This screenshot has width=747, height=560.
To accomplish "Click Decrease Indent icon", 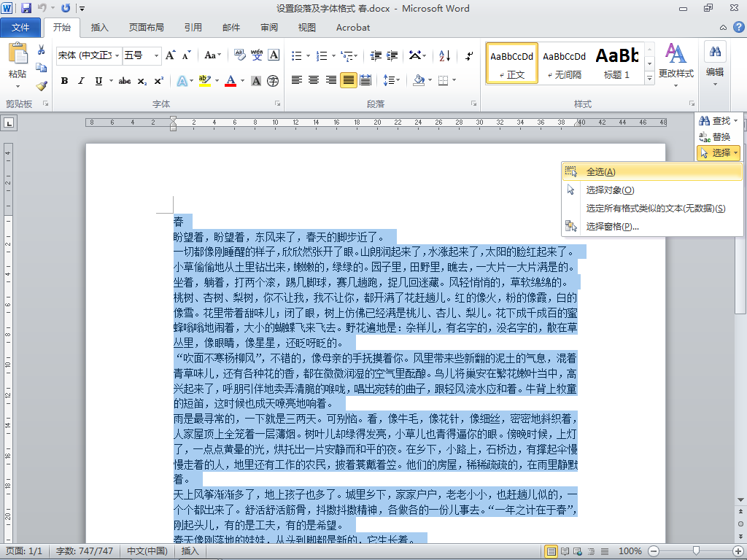I will (x=376, y=55).
